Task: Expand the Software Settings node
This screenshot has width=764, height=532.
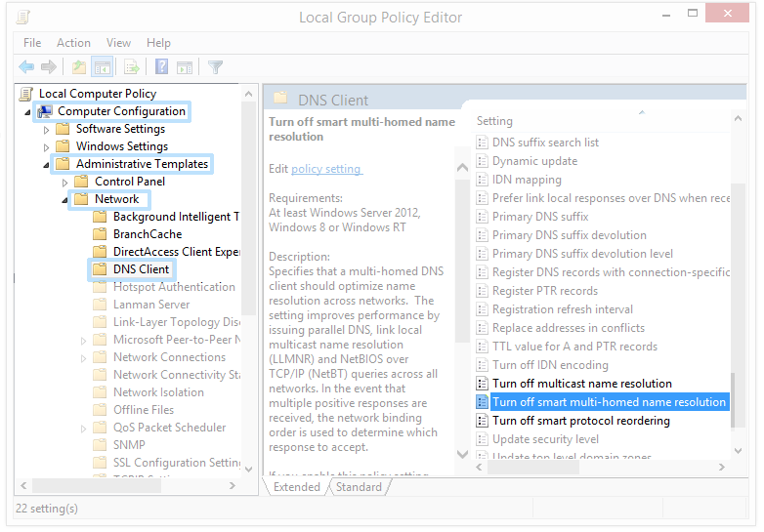Action: 46,130
